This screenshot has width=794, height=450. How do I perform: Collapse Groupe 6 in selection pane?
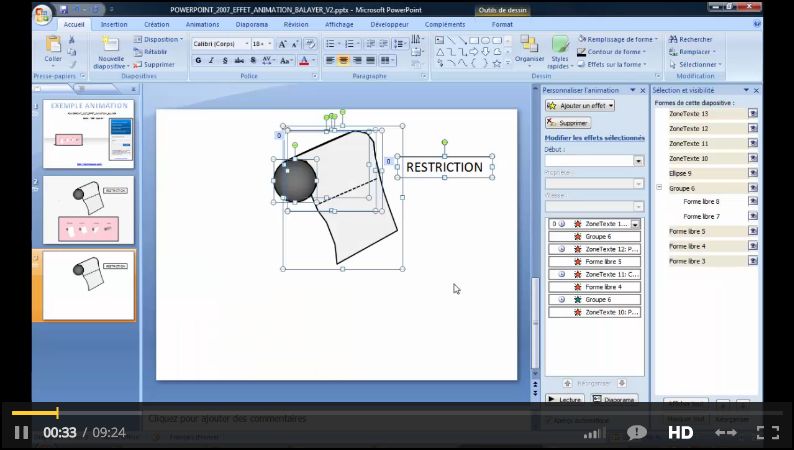pos(659,187)
